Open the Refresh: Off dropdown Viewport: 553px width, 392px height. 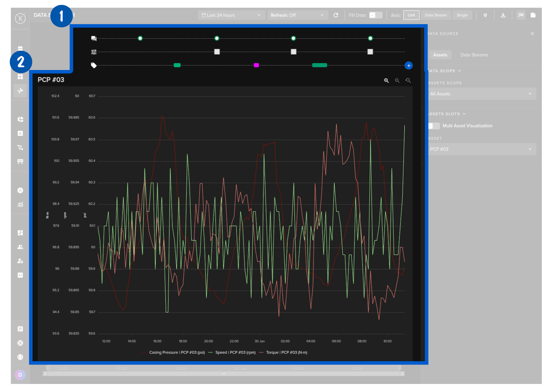(x=297, y=15)
